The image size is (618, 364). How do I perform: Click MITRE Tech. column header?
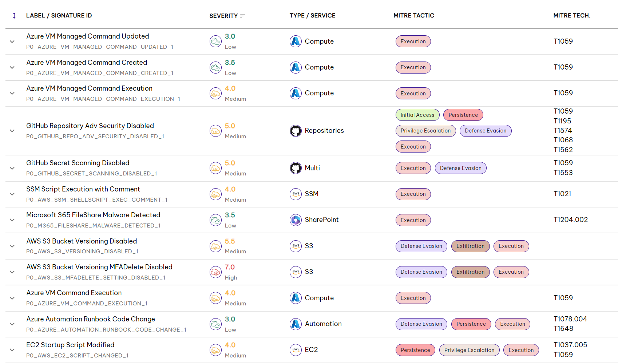[572, 16]
